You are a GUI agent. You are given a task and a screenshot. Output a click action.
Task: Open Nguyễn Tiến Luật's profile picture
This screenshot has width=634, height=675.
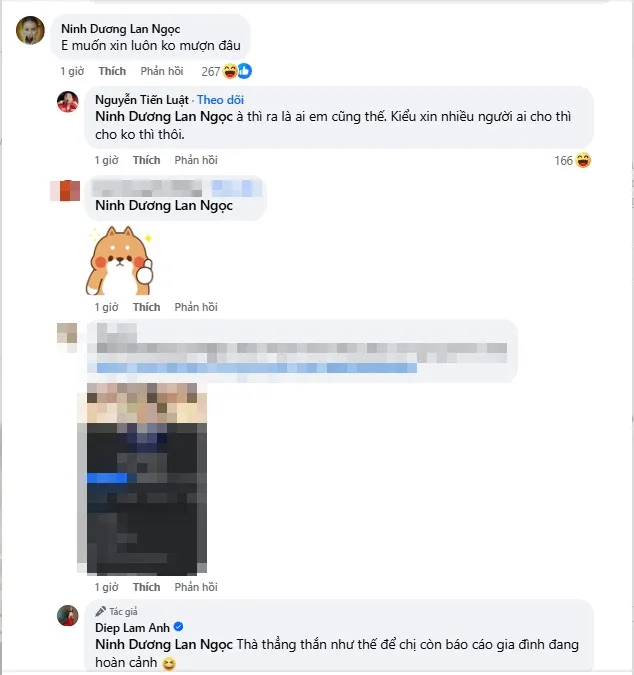68,102
